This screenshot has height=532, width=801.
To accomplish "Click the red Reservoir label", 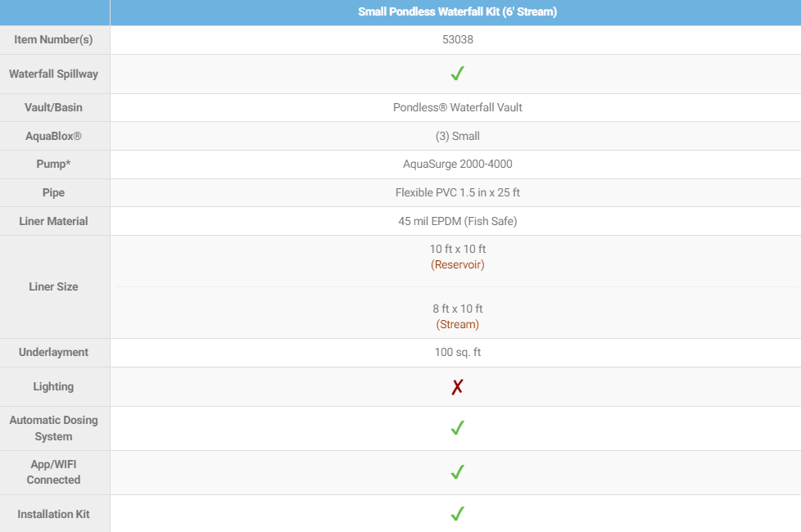I will (457, 265).
